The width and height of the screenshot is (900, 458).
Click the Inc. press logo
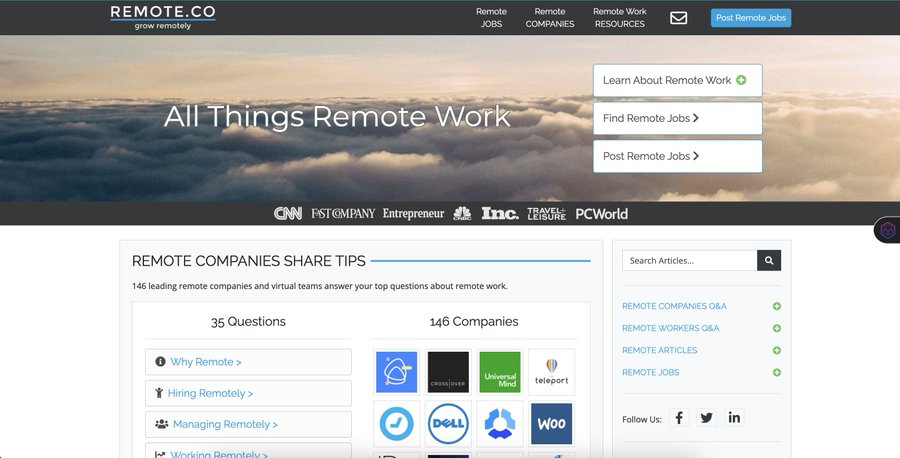coord(500,214)
